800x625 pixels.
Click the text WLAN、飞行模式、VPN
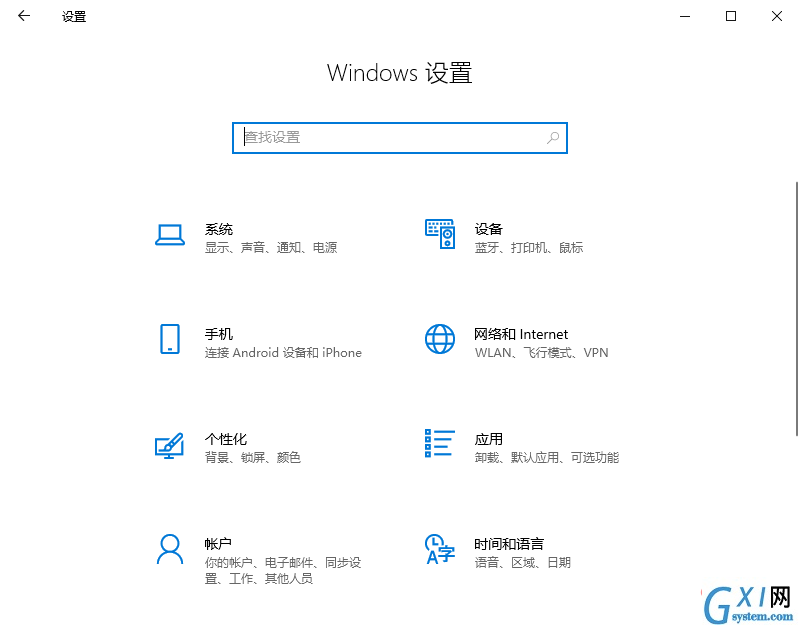541,353
